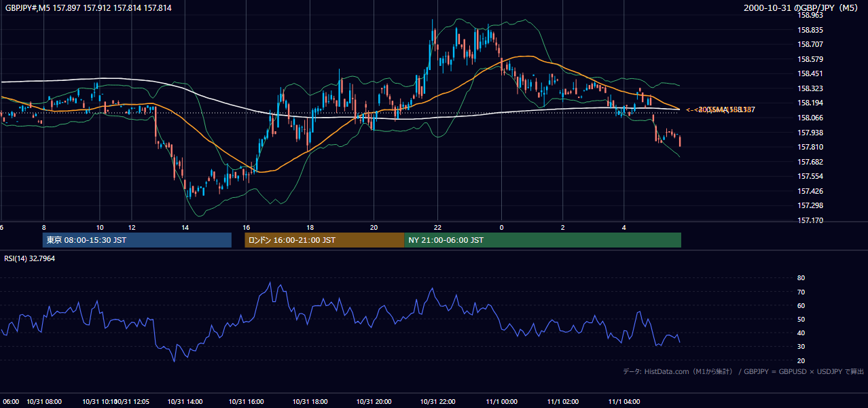The height and width of the screenshot is (408, 868).
Task: Click bottom timestamp 11/1 04:00
Action: point(624,402)
